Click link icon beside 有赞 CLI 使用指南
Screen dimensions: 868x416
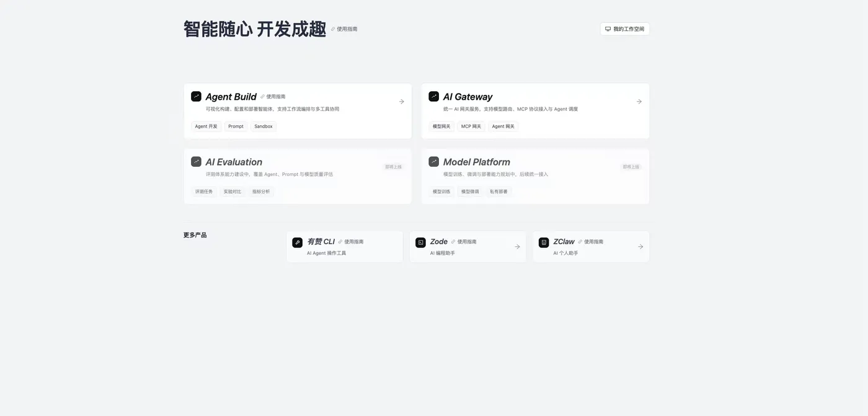(x=340, y=242)
